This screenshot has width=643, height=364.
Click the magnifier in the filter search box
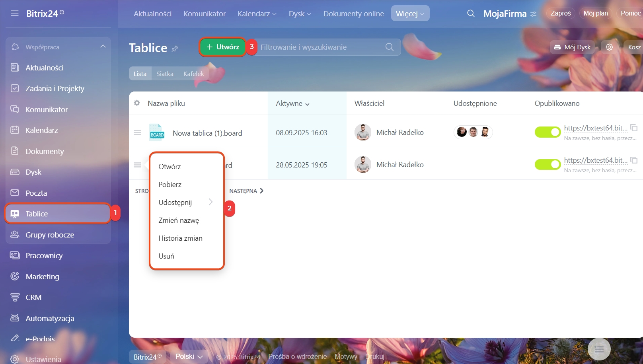coord(390,47)
